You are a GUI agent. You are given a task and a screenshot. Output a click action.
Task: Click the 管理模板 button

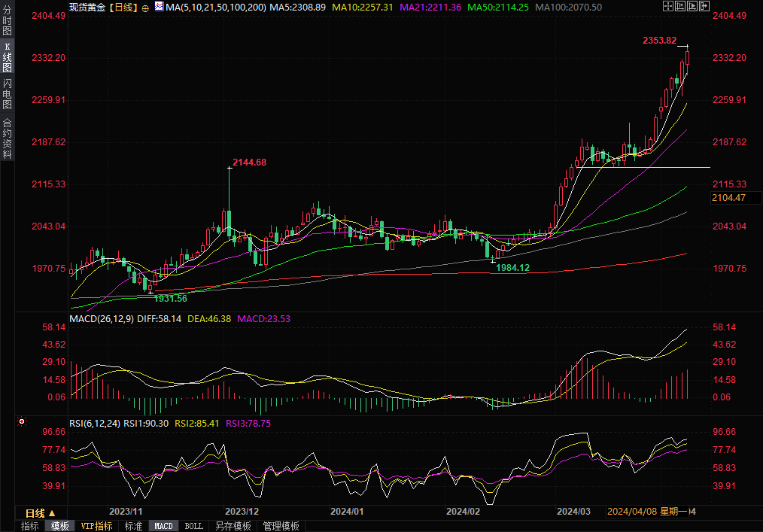click(x=281, y=526)
